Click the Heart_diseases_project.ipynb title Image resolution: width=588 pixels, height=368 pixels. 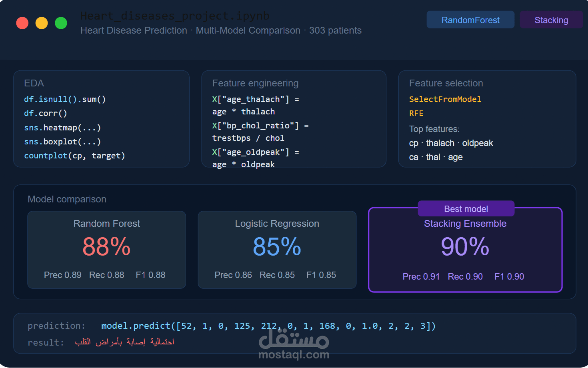175,16
